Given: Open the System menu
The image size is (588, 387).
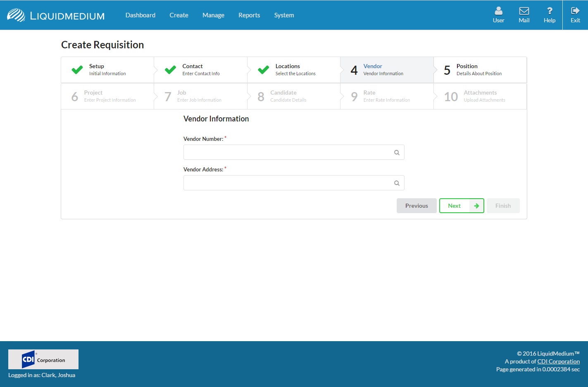Looking at the screenshot, I should click(284, 15).
